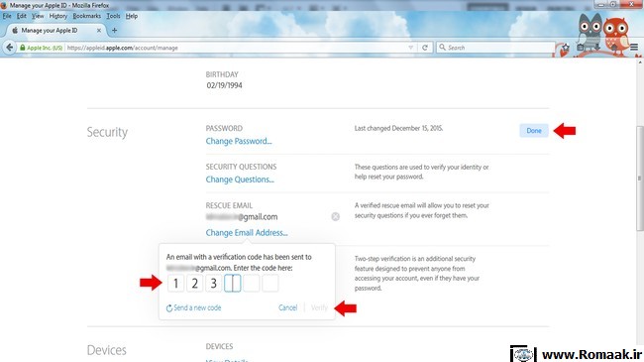
Task: Focus the fourth verification code box
Action: 233,283
